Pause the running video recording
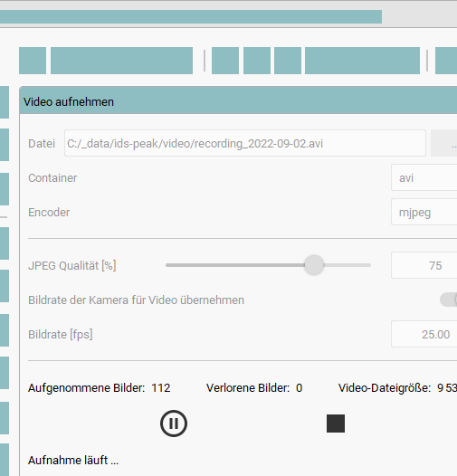The height and width of the screenshot is (476, 457). tap(174, 424)
